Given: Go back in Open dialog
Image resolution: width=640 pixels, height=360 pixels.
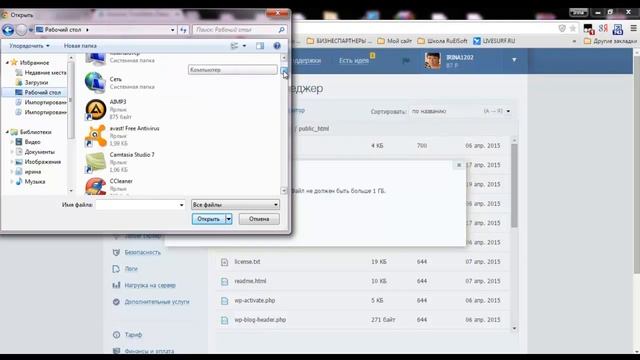Looking at the screenshot, I should point(8,30).
